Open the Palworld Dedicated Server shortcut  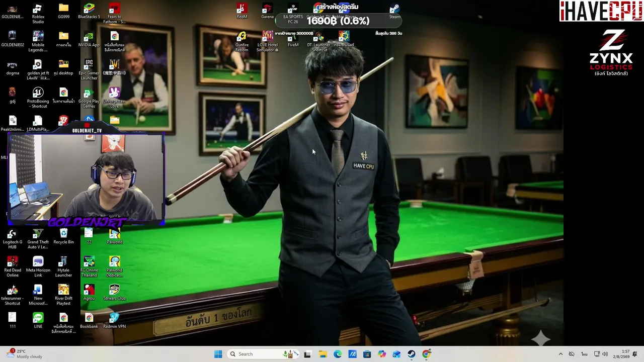tap(115, 267)
